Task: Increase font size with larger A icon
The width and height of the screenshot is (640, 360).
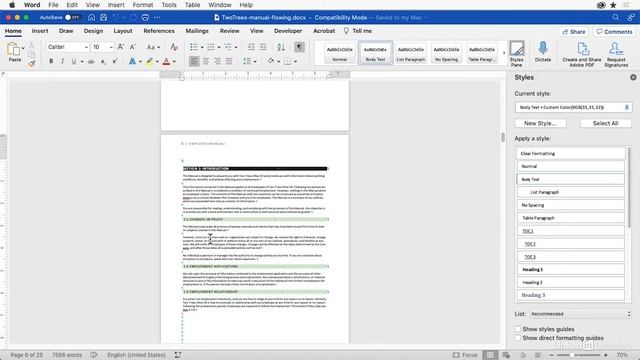Action: pyautogui.click(x=121, y=47)
